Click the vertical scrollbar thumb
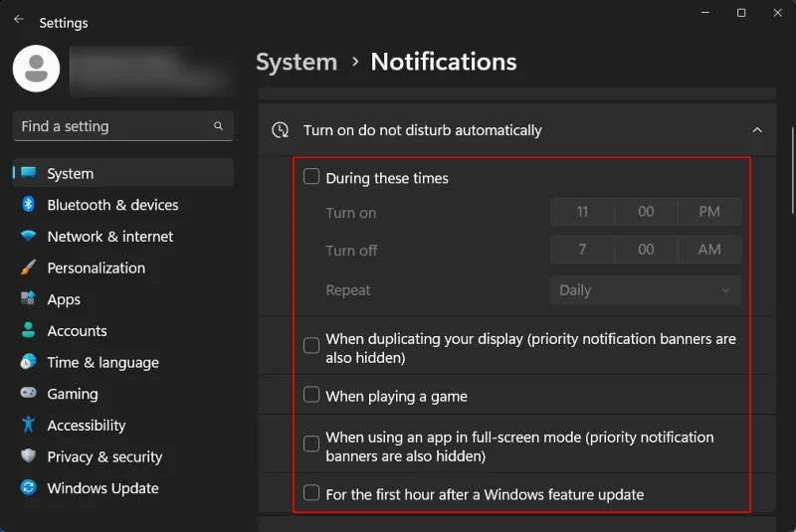The height and width of the screenshot is (532, 796). click(792, 170)
